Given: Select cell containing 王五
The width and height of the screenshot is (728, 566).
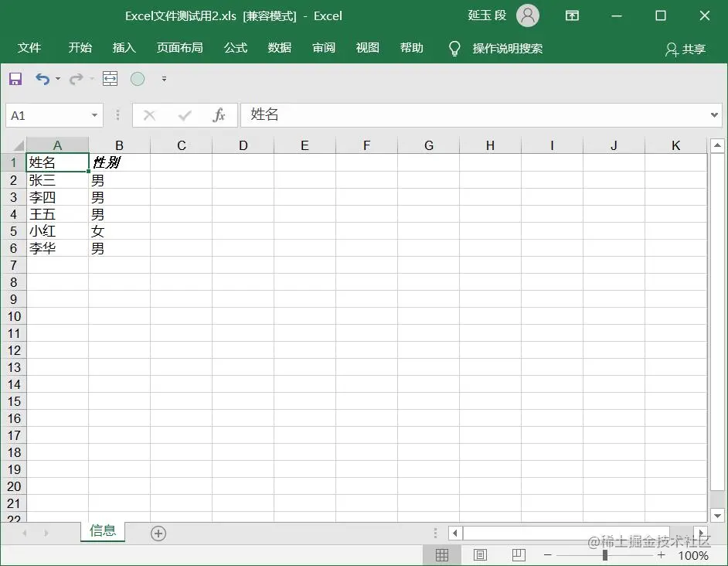Looking at the screenshot, I should point(57,214).
